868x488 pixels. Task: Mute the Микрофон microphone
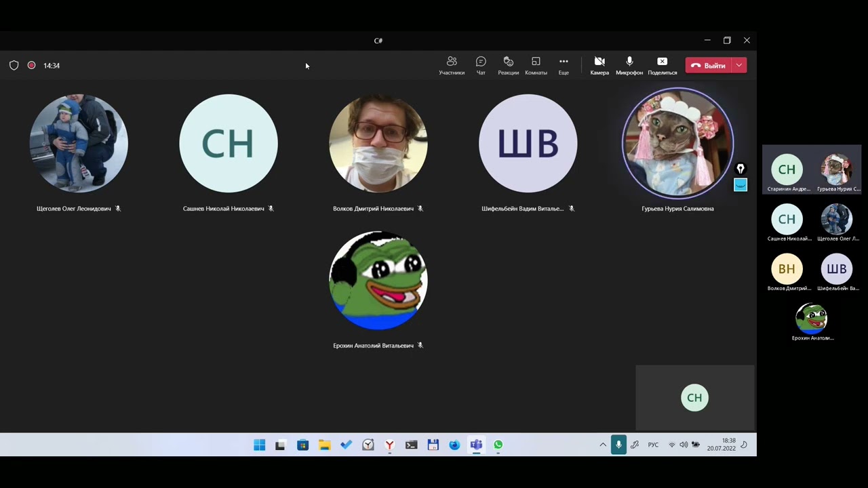[629, 65]
